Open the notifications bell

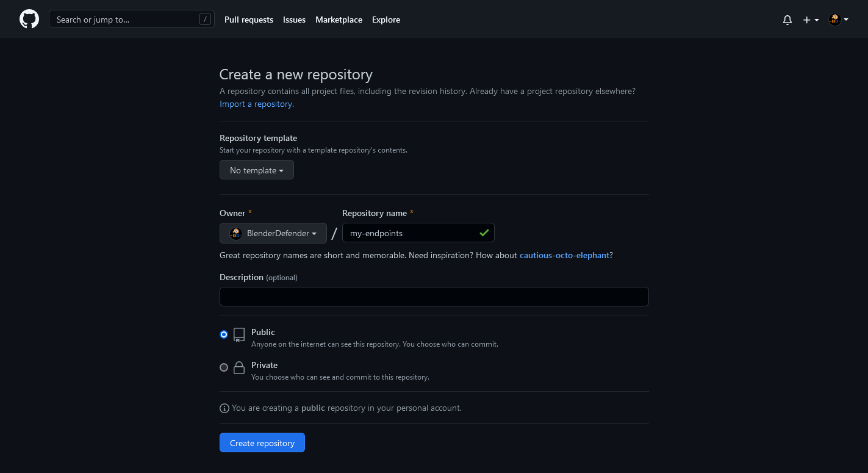click(787, 20)
